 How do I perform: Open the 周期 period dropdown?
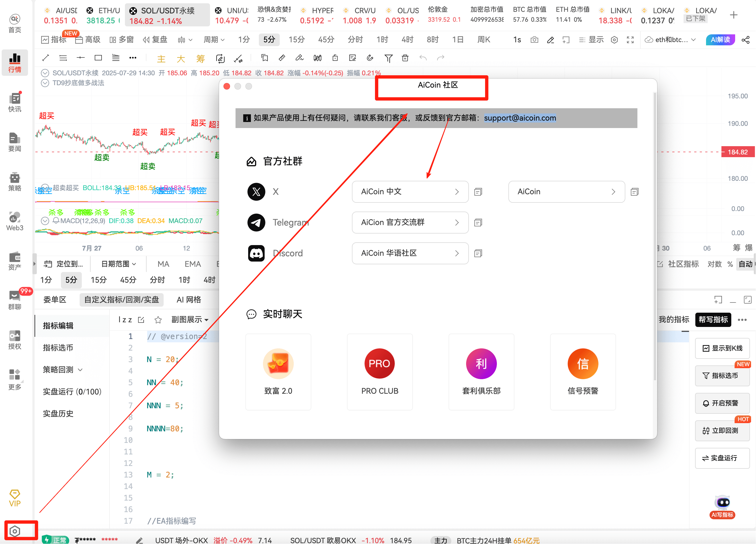[214, 40]
